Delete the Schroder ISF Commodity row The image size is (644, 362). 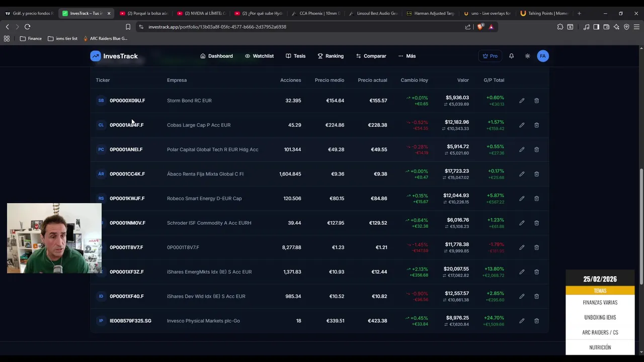tap(536, 223)
